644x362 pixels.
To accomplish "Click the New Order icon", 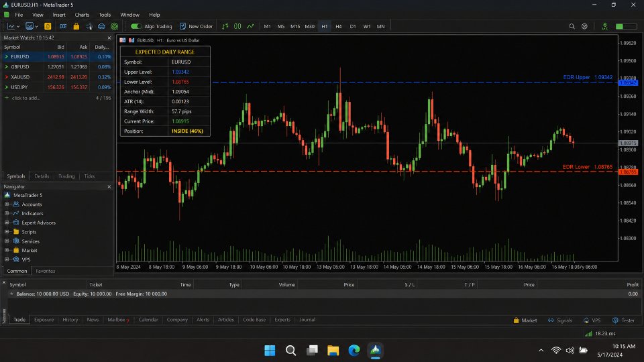I will [x=182, y=26].
